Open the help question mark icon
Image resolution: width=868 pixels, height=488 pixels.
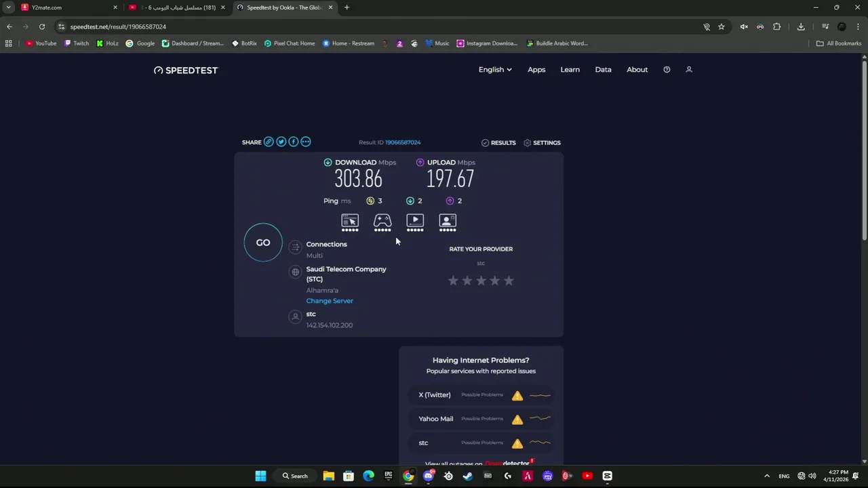point(667,69)
